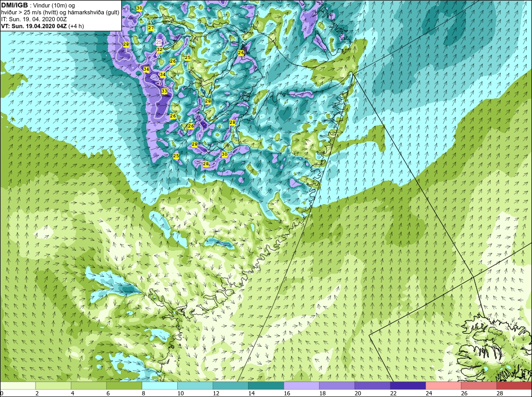This screenshot has height=397, width=532.
Task: Pick the 20–22 m/s violet legend swatch
Action: pyautogui.click(x=372, y=385)
